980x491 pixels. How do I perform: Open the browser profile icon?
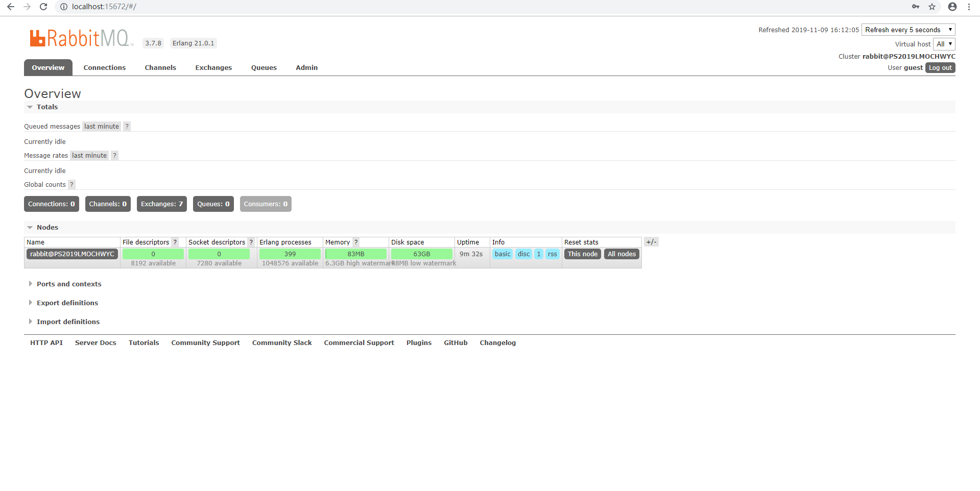coord(952,7)
